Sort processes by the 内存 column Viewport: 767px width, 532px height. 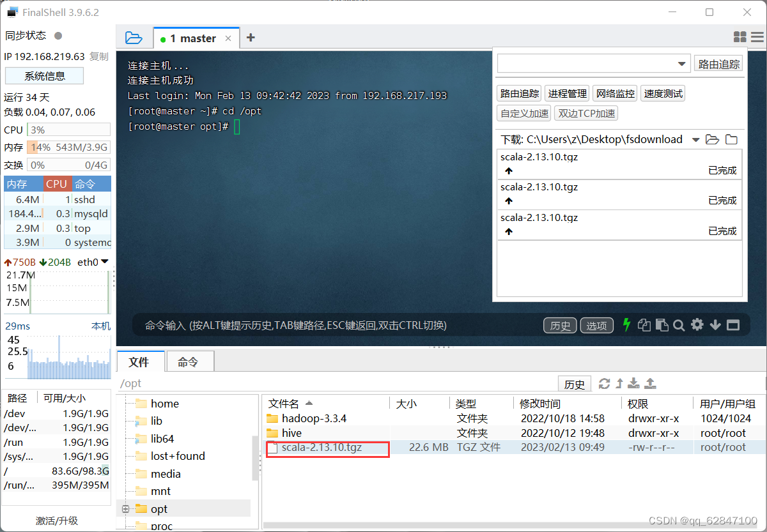pos(24,184)
